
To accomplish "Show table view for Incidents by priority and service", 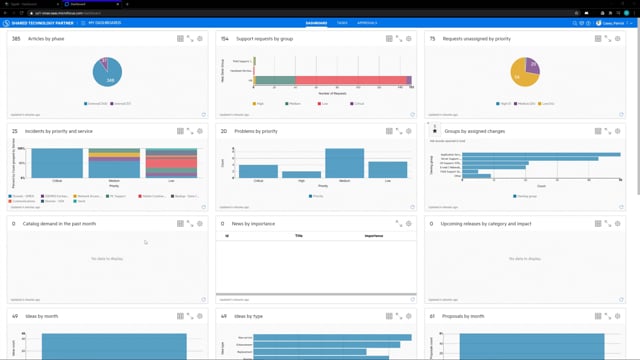I will tap(180, 131).
